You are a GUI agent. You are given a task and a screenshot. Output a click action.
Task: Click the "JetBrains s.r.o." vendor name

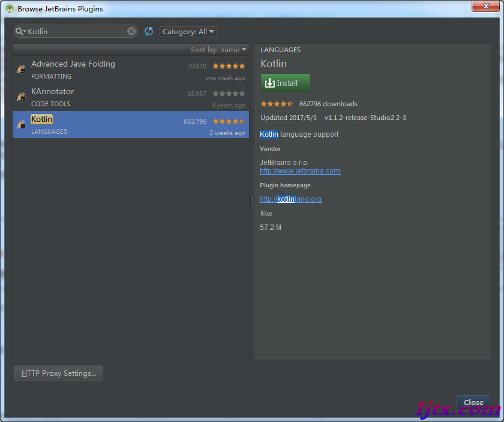[284, 163]
